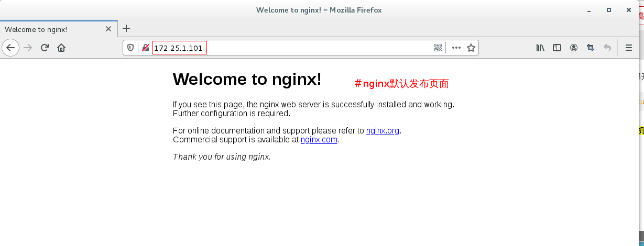This screenshot has height=246, width=644.
Task: Open a new tab with plus button
Action: (x=126, y=29)
